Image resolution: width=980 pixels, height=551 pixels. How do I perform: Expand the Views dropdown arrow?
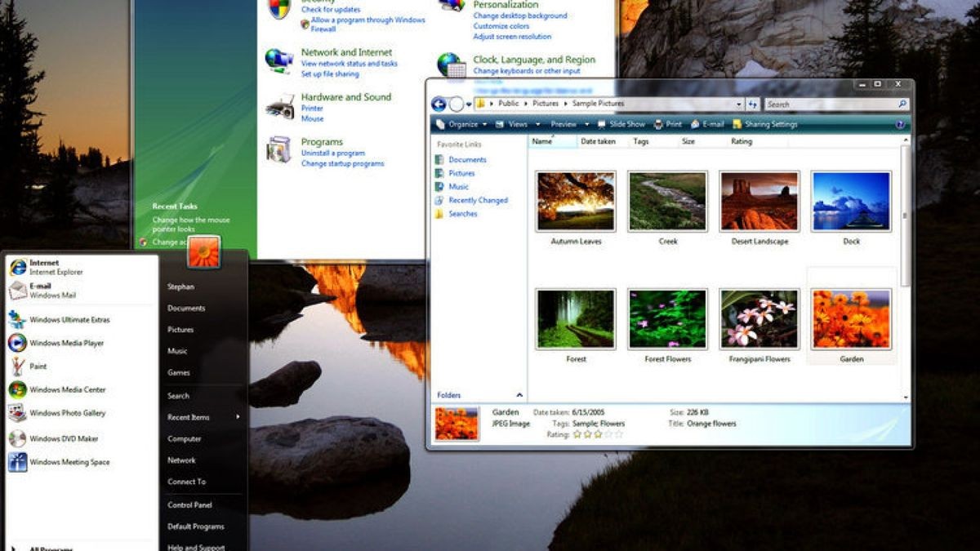(x=538, y=125)
